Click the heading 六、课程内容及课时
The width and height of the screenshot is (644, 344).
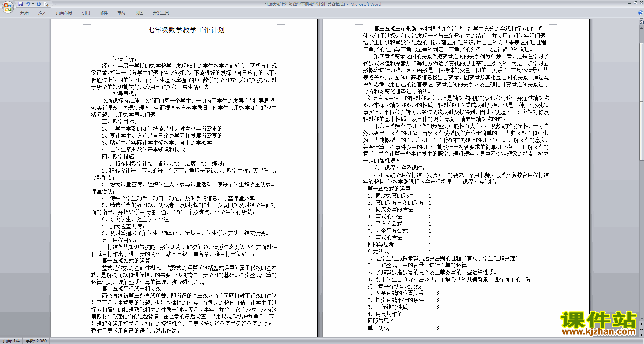click(399, 168)
